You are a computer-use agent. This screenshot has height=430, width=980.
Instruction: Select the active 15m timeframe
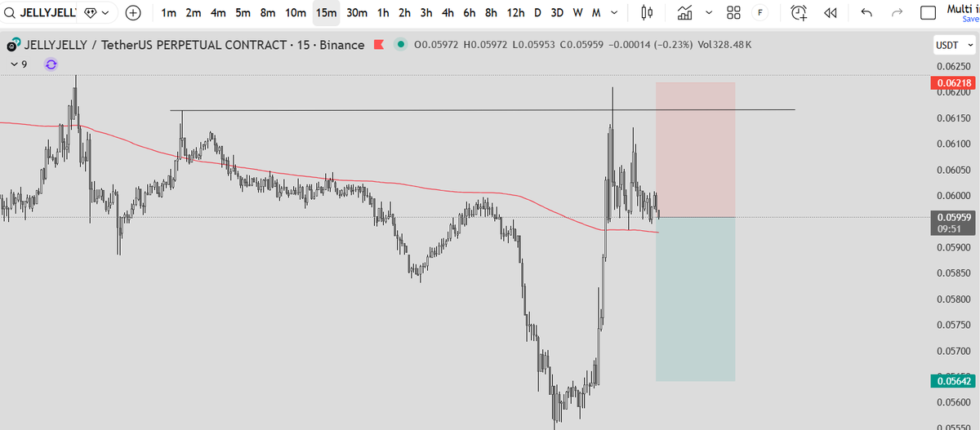click(x=326, y=13)
